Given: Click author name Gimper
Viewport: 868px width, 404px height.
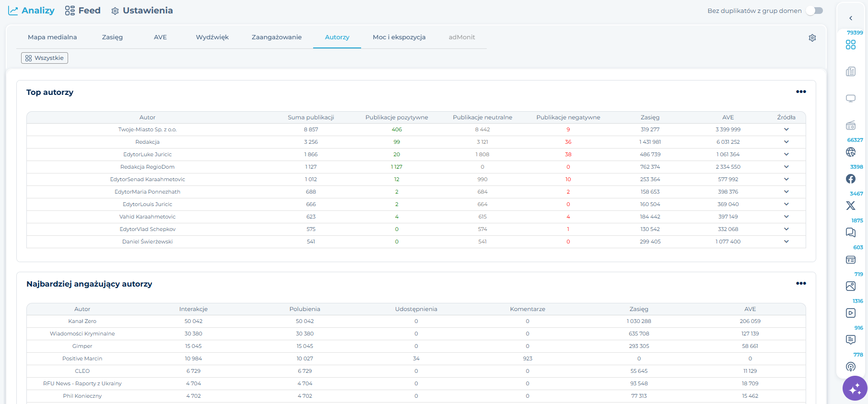Looking at the screenshot, I should click(x=82, y=346).
